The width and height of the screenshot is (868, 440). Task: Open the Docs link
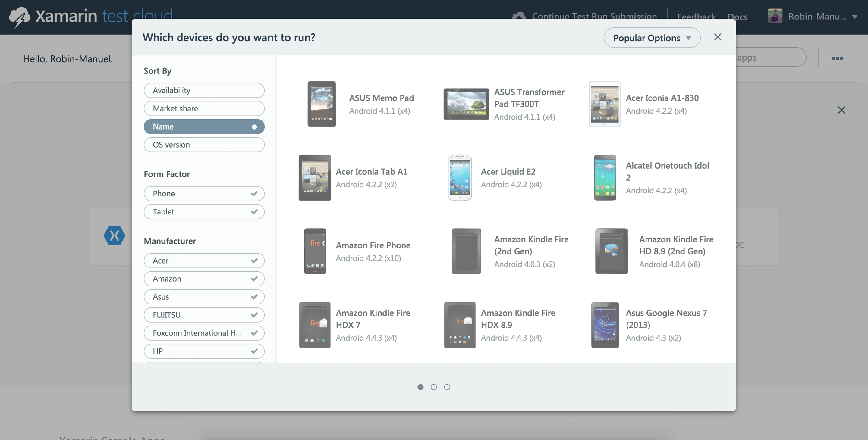tap(737, 17)
